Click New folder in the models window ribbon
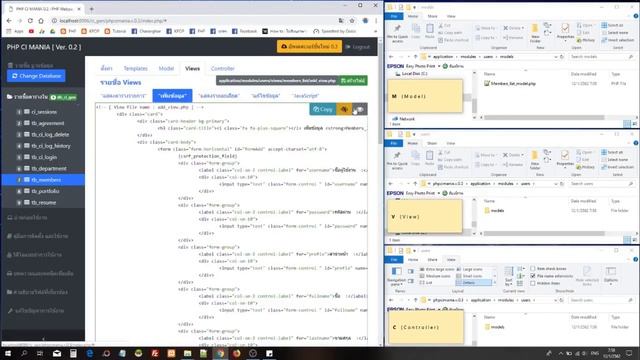Screen dimensions: 640x360 click(535, 33)
